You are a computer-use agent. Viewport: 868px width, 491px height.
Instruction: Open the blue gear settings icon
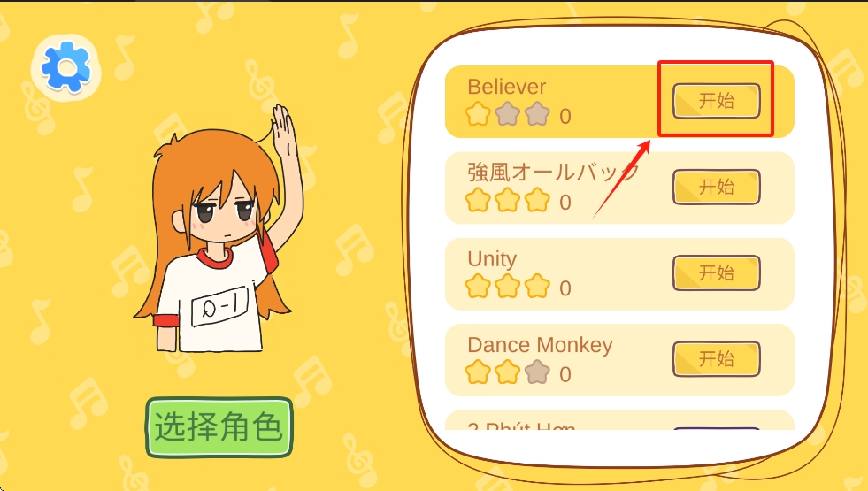click(65, 67)
